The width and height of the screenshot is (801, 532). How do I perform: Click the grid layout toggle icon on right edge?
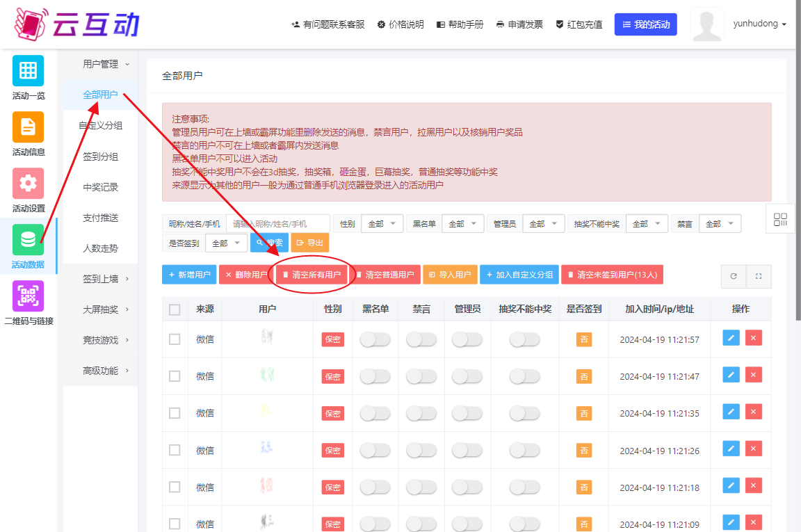(x=780, y=219)
